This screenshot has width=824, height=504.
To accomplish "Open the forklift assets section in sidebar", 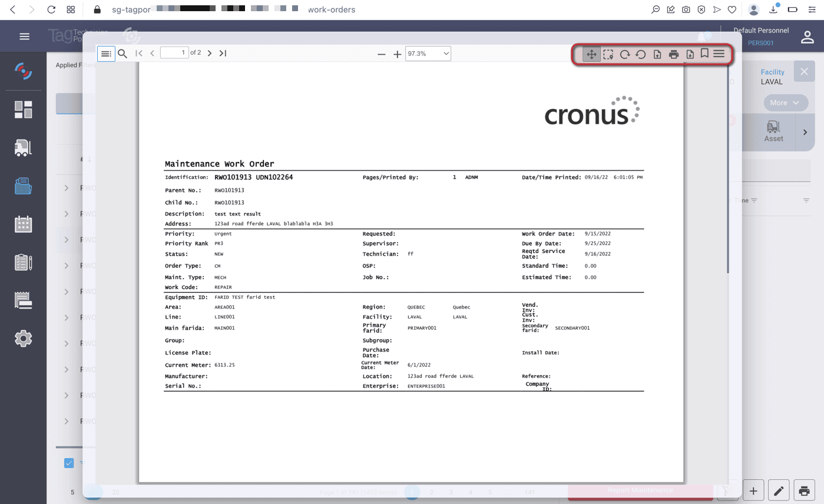I will click(24, 148).
